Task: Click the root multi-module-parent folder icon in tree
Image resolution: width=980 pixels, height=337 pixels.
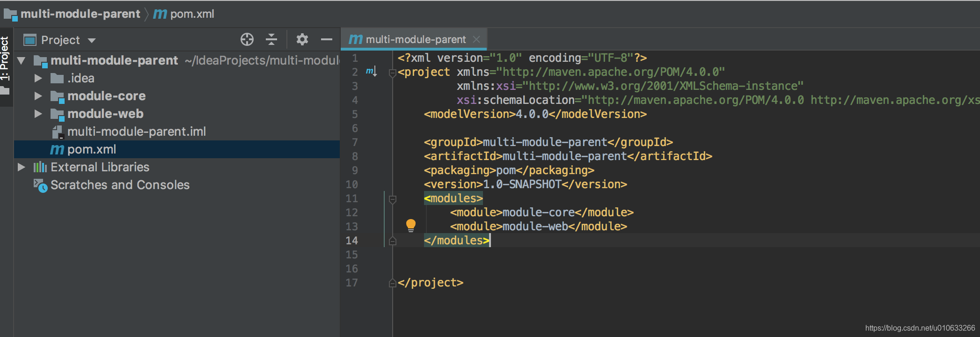Action: [x=40, y=61]
